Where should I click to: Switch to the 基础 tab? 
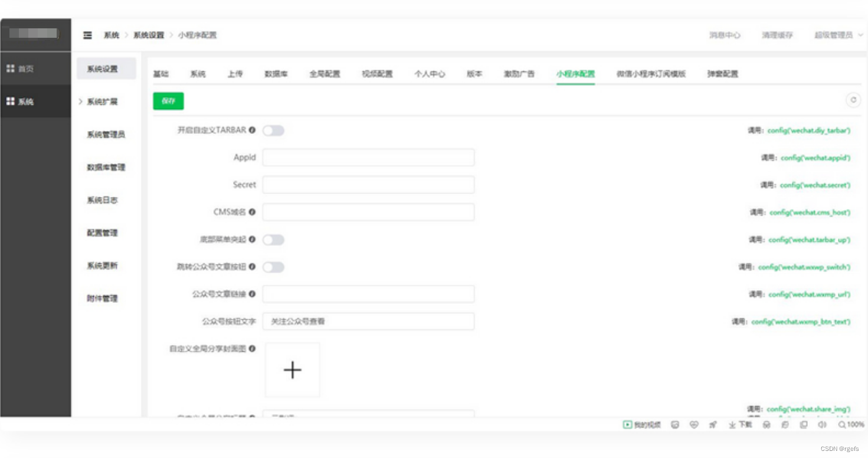(161, 74)
